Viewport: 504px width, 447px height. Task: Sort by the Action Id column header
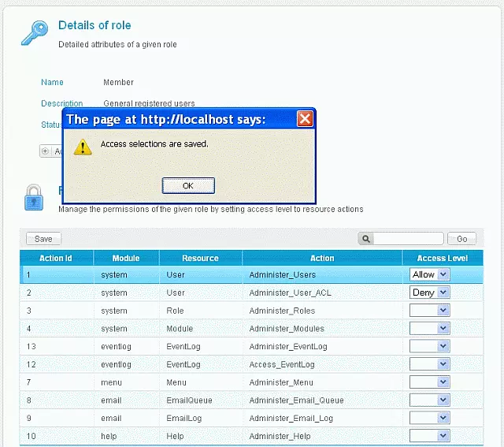56,258
